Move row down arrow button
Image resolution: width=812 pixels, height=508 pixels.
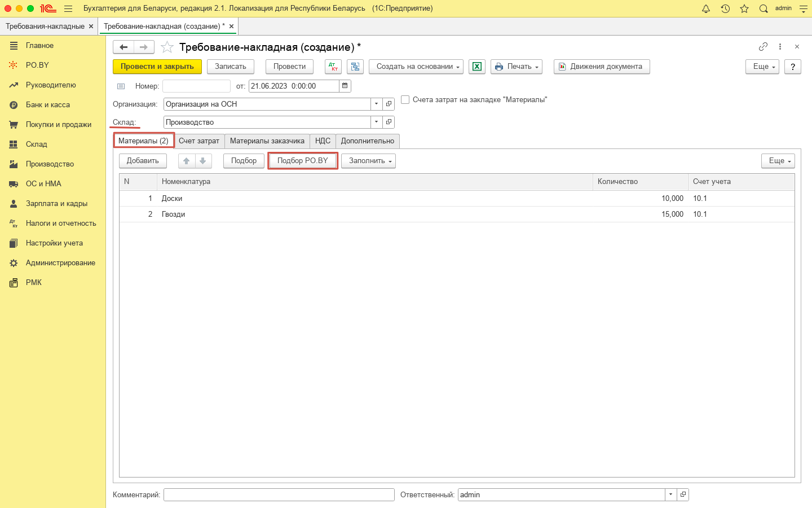point(203,161)
